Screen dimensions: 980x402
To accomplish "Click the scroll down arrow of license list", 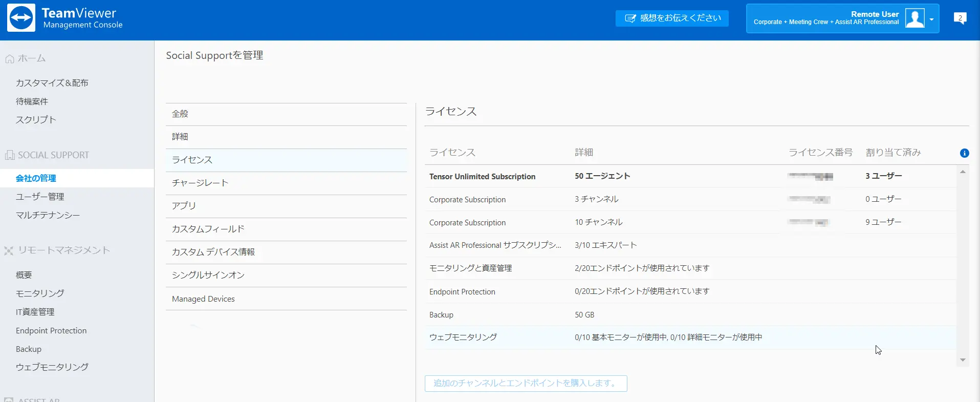I will point(963,360).
